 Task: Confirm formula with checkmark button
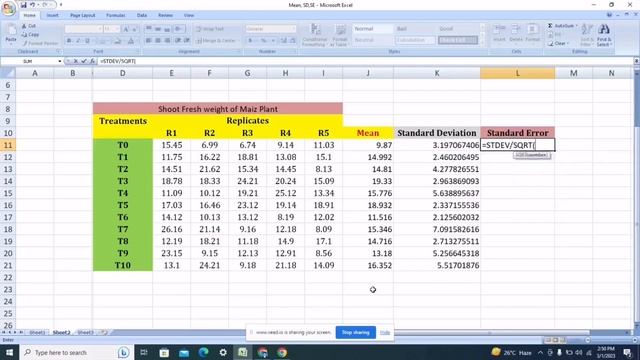84,61
